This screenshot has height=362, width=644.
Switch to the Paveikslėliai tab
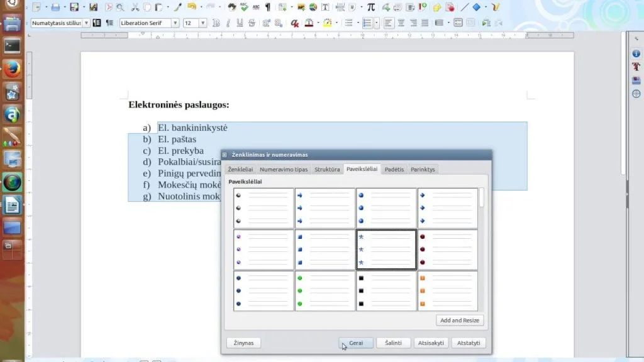[362, 168]
